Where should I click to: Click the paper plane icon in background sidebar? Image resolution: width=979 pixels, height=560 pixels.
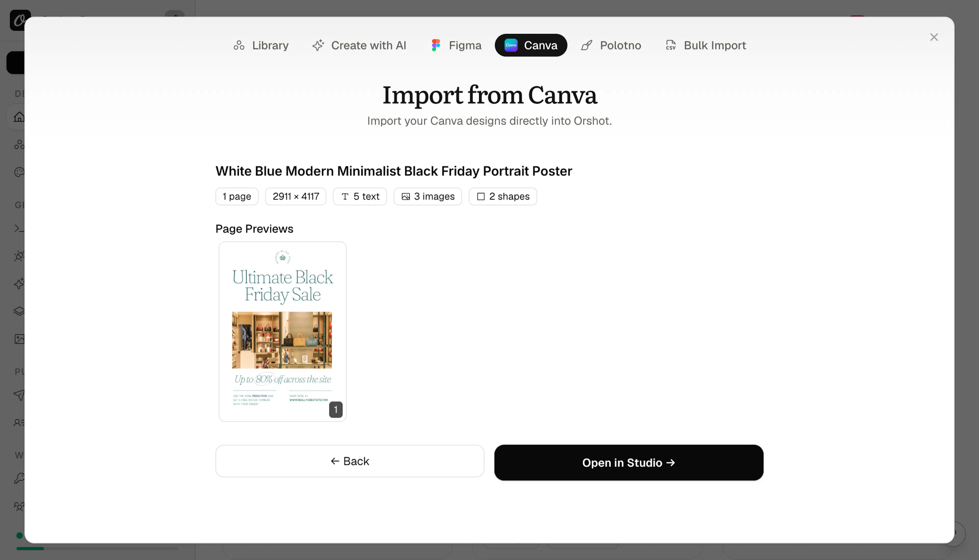(x=19, y=395)
